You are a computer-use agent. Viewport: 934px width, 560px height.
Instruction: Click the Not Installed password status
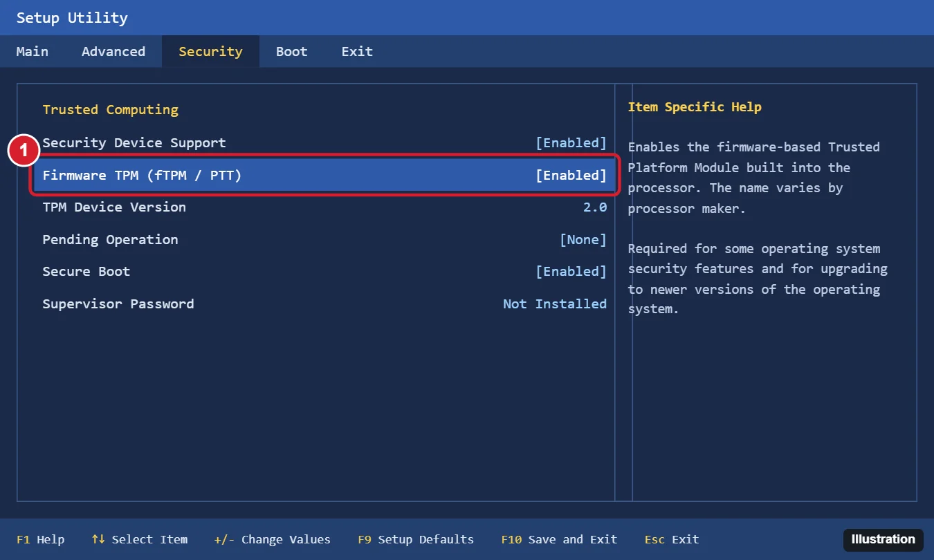(555, 304)
